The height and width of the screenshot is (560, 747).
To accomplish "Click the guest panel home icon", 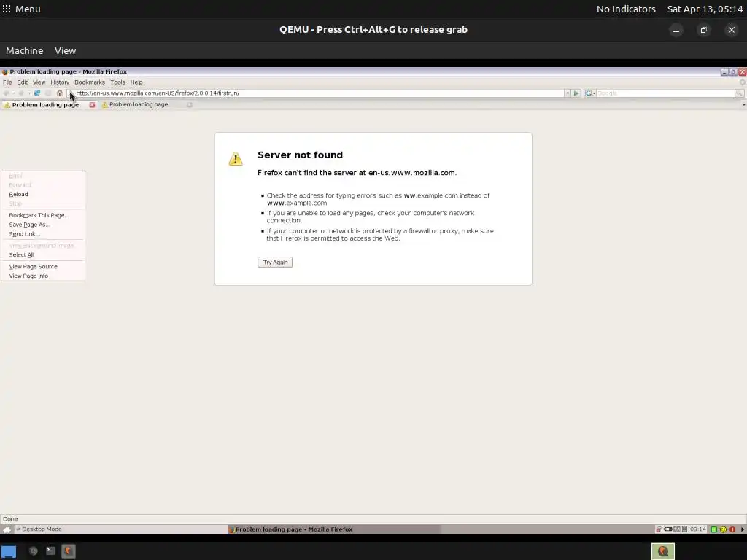I will point(7,529).
